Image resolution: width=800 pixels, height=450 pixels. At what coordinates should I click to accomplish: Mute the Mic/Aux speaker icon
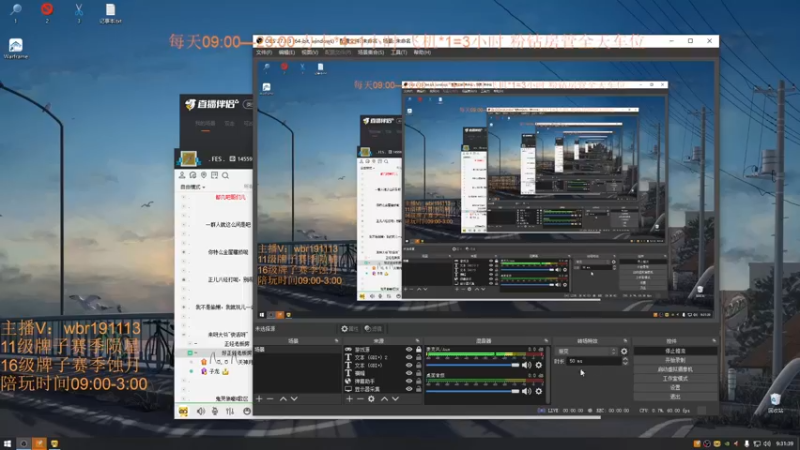[x=527, y=365]
